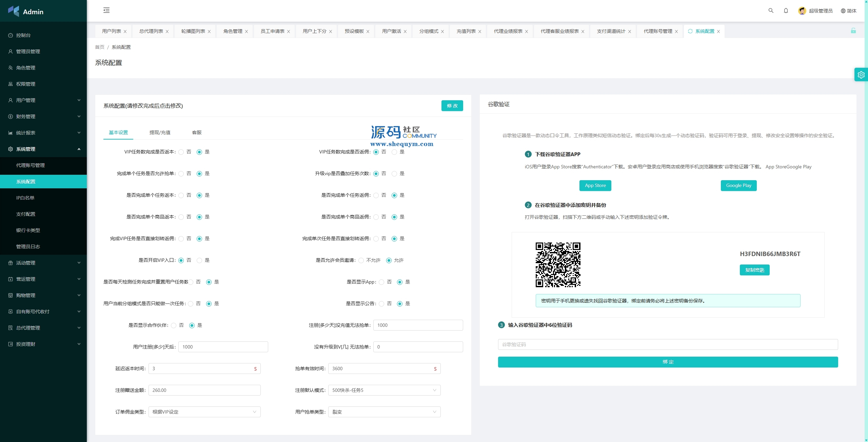Open the notifications bell icon
The image size is (868, 442).
(786, 10)
